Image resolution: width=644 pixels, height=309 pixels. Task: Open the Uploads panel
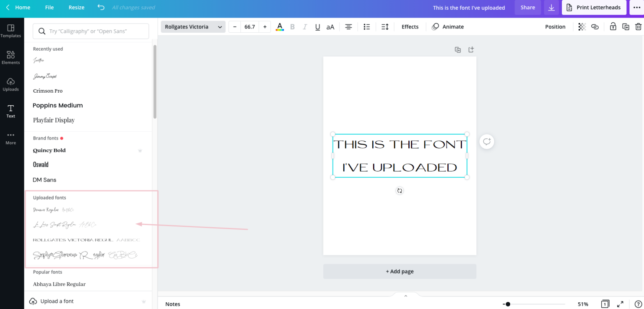pos(10,84)
